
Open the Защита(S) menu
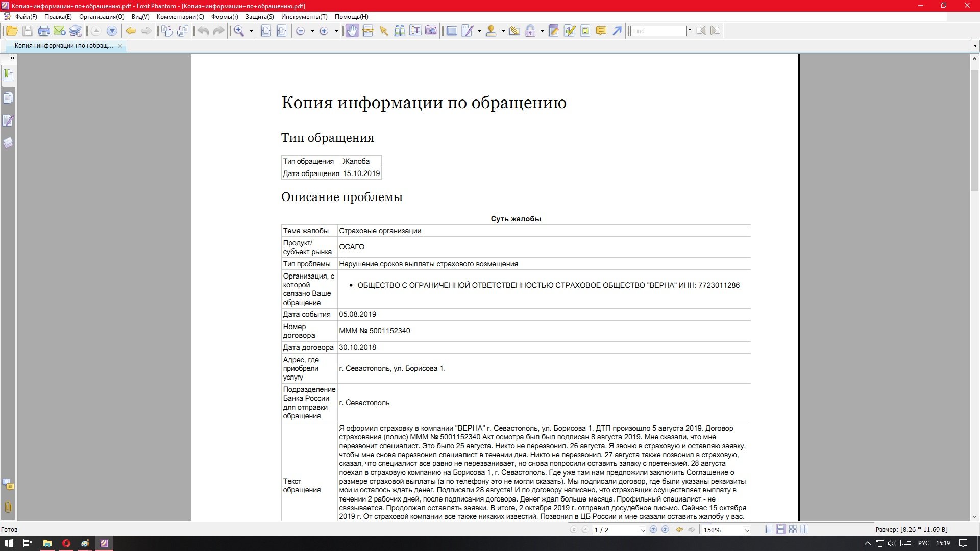click(259, 17)
